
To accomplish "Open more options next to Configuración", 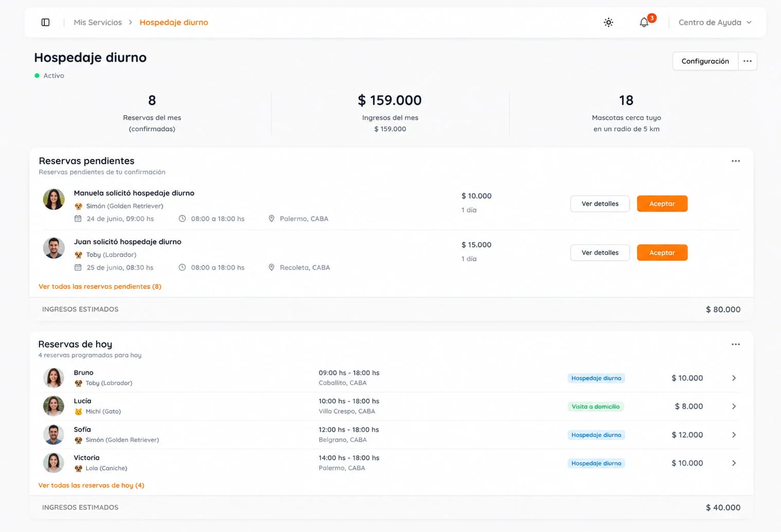I will [748, 61].
